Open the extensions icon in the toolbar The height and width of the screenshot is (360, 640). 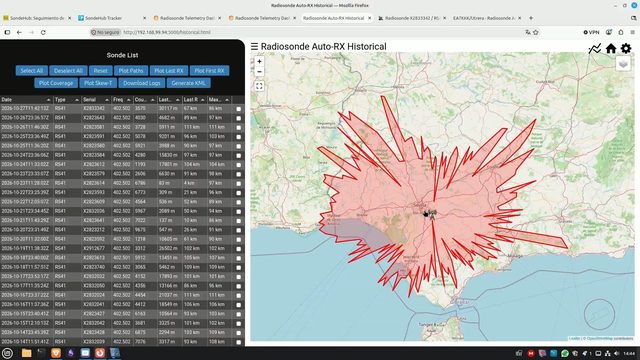(621, 32)
